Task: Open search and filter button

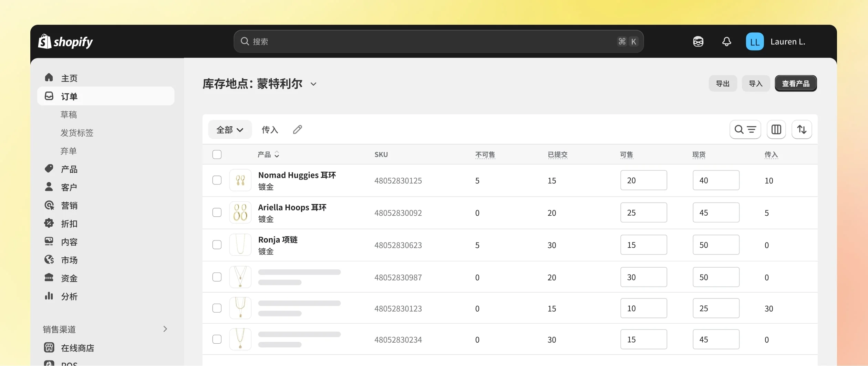Action: pos(745,129)
